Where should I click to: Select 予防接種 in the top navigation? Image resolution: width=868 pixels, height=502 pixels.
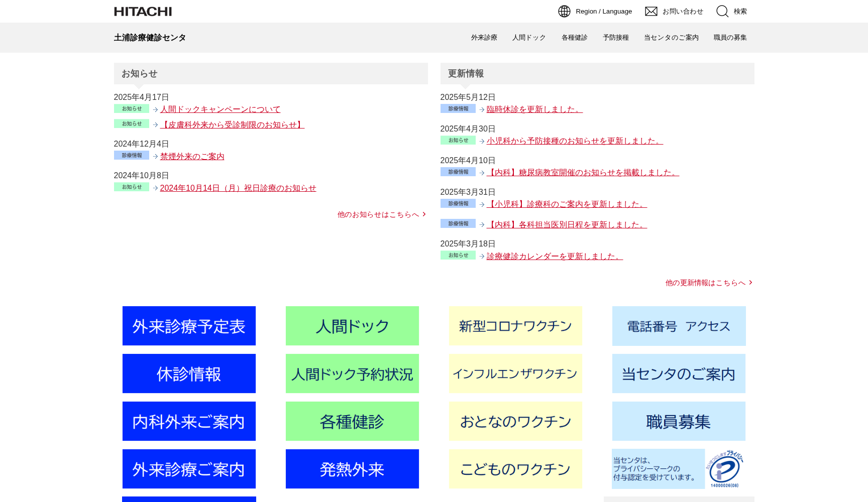616,37
